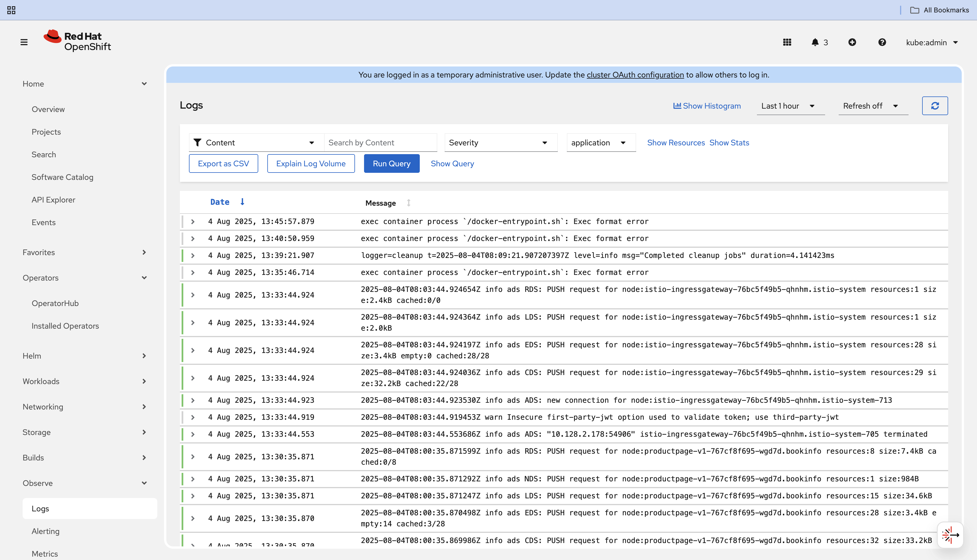The image size is (977, 560).
Task: Toggle Show Stats
Action: (x=729, y=143)
